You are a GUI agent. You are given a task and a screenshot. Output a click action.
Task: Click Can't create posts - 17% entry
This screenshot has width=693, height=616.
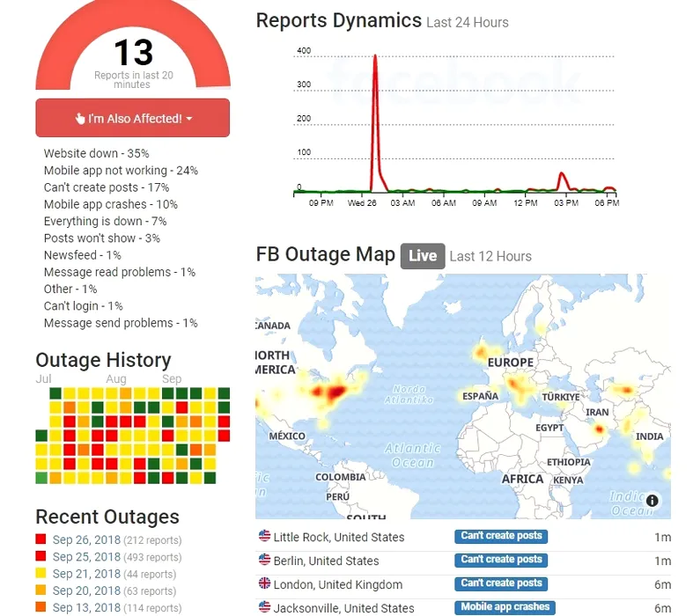(107, 187)
